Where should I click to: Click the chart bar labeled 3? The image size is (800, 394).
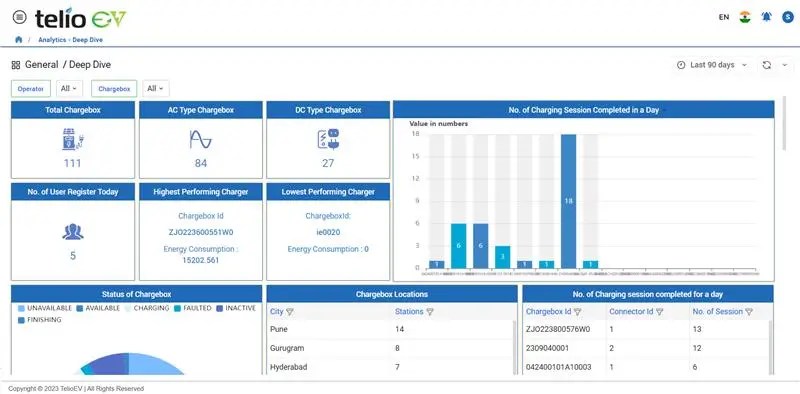tap(503, 257)
